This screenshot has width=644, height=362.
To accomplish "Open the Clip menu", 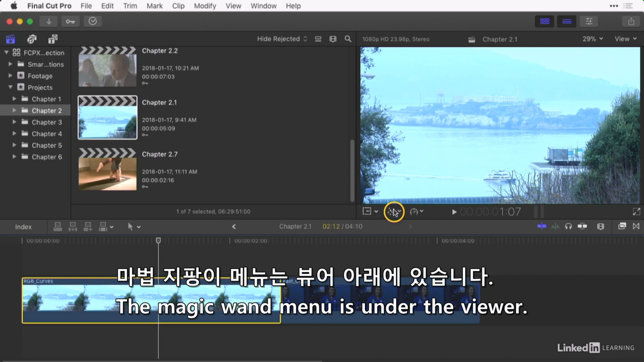I will [178, 6].
